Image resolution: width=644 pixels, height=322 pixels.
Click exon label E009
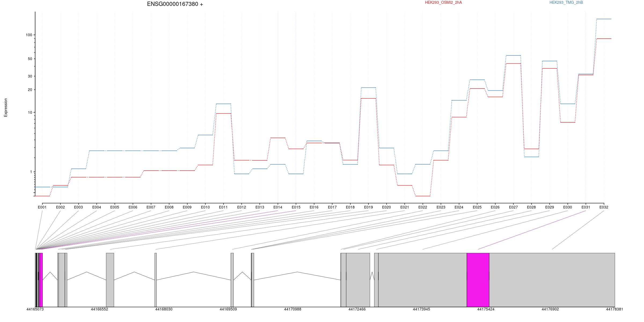187,207
